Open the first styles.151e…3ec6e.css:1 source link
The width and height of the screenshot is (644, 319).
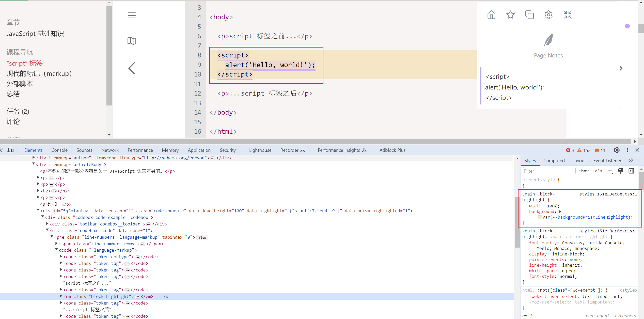click(608, 194)
